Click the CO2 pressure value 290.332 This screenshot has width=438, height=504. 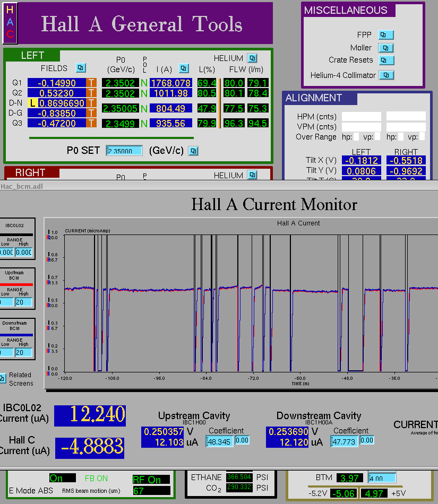tap(239, 487)
